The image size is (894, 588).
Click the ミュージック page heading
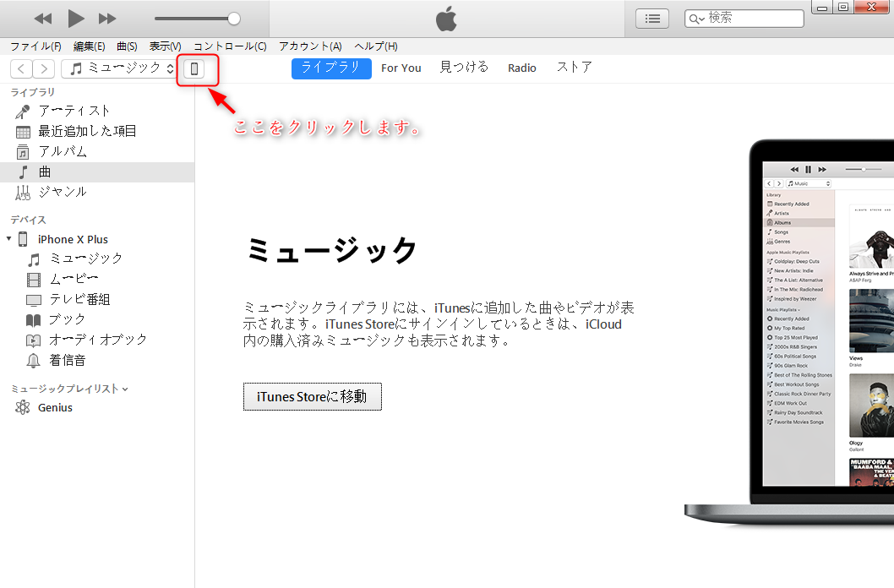pos(332,250)
